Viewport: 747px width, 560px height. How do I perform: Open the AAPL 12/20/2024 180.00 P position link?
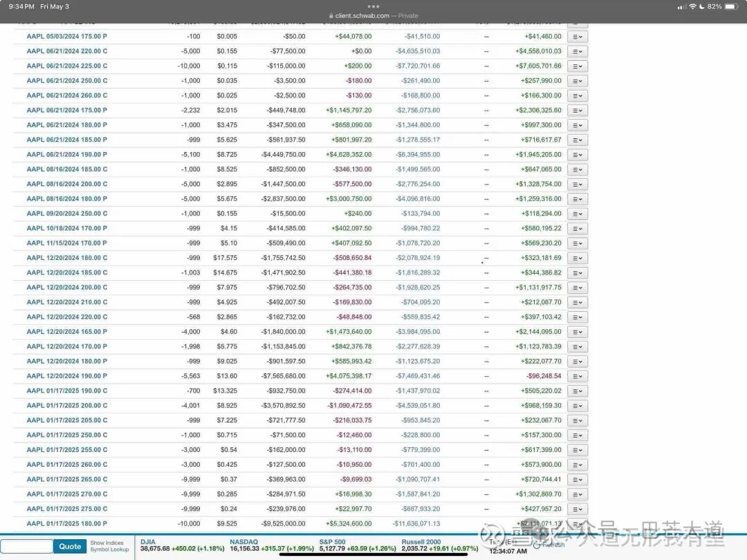click(66, 361)
